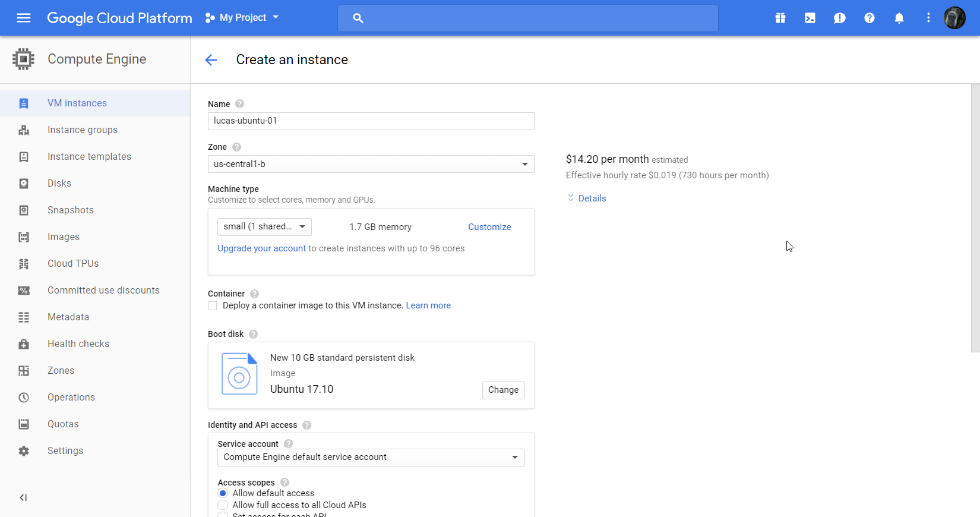The height and width of the screenshot is (517, 980).
Task: Click the Snapshots sidebar icon
Action: pos(24,210)
